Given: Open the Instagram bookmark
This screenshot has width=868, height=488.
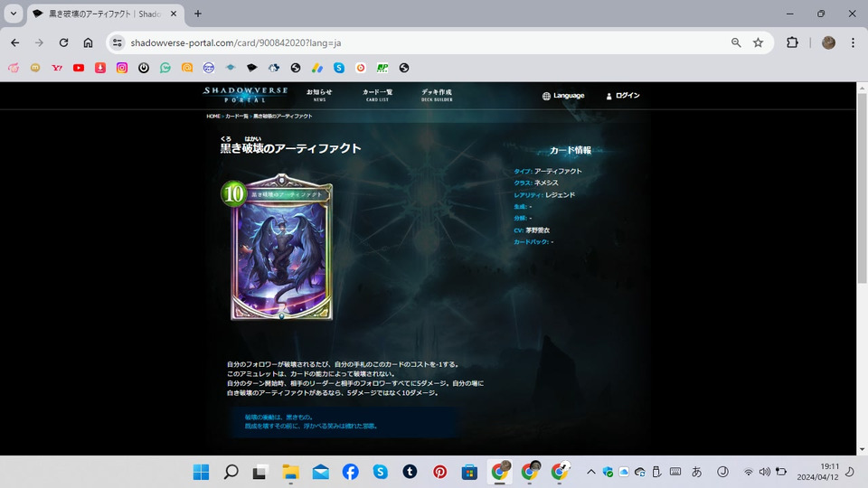Looking at the screenshot, I should click(x=122, y=68).
